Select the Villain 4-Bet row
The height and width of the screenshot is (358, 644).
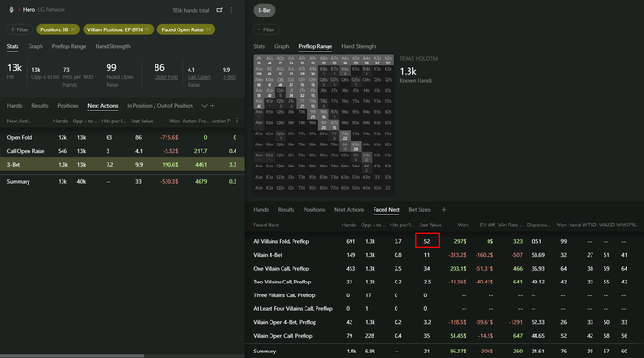click(x=444, y=255)
